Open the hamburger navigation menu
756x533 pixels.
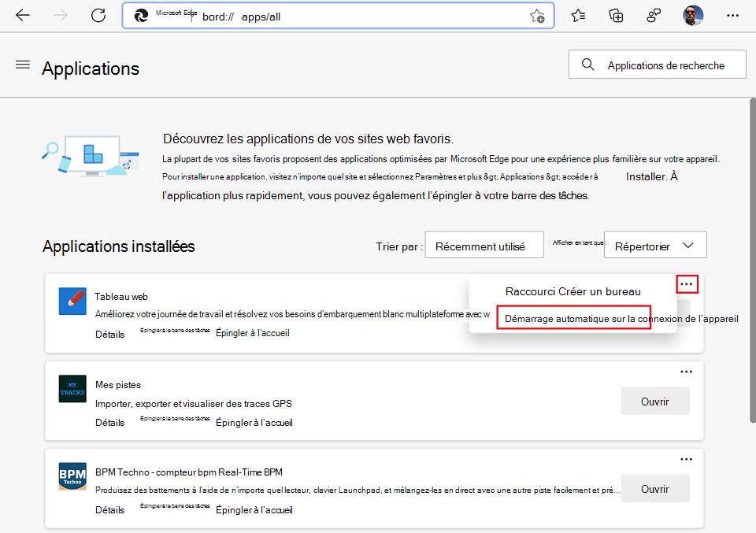click(x=22, y=65)
